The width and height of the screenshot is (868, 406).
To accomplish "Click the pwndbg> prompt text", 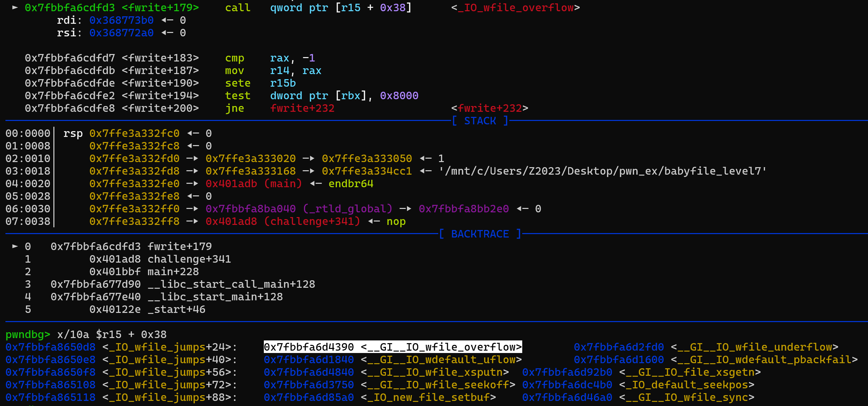I will [28, 334].
